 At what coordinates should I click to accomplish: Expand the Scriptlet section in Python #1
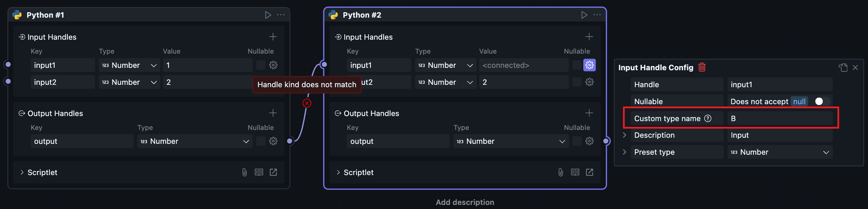click(x=22, y=172)
